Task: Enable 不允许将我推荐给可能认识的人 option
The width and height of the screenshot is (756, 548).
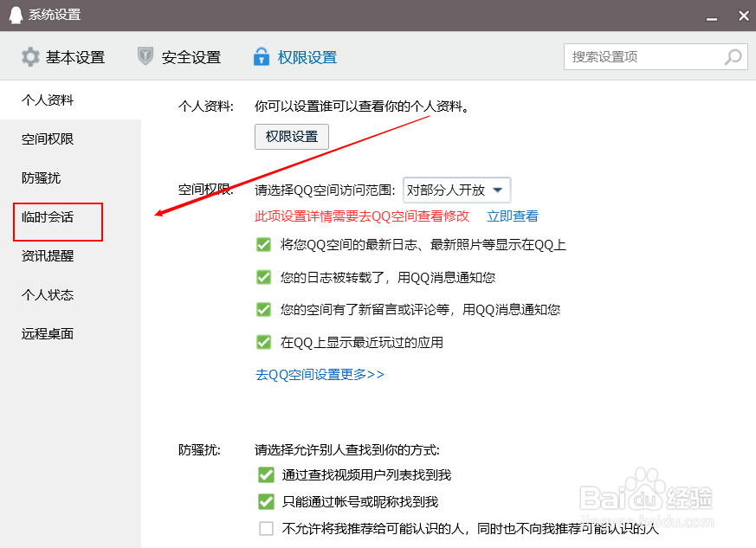Action: click(x=266, y=528)
